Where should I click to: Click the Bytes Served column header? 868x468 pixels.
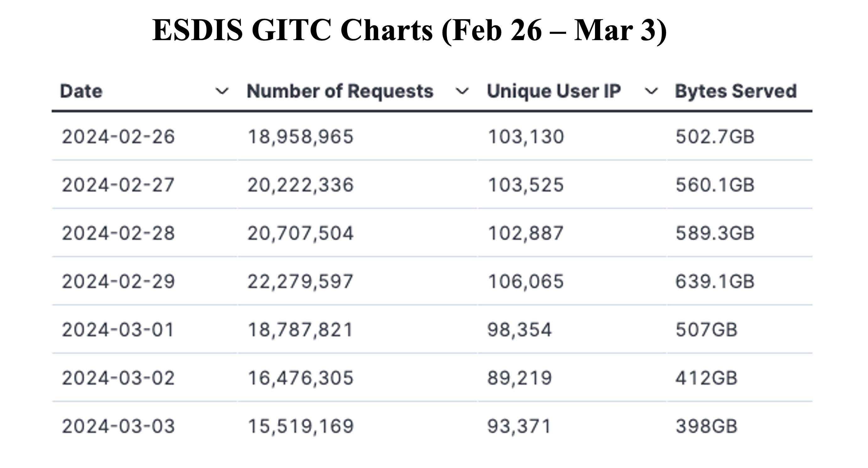pyautogui.click(x=736, y=92)
